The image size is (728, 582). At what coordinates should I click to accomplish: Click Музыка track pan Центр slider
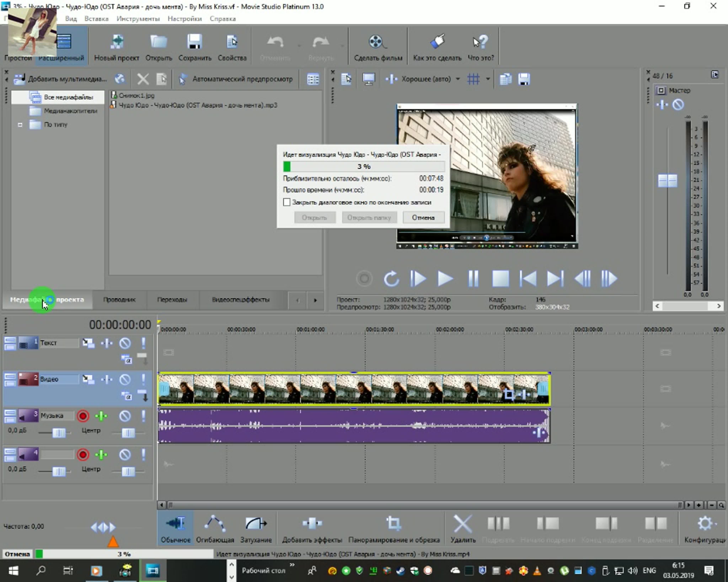pos(128,433)
